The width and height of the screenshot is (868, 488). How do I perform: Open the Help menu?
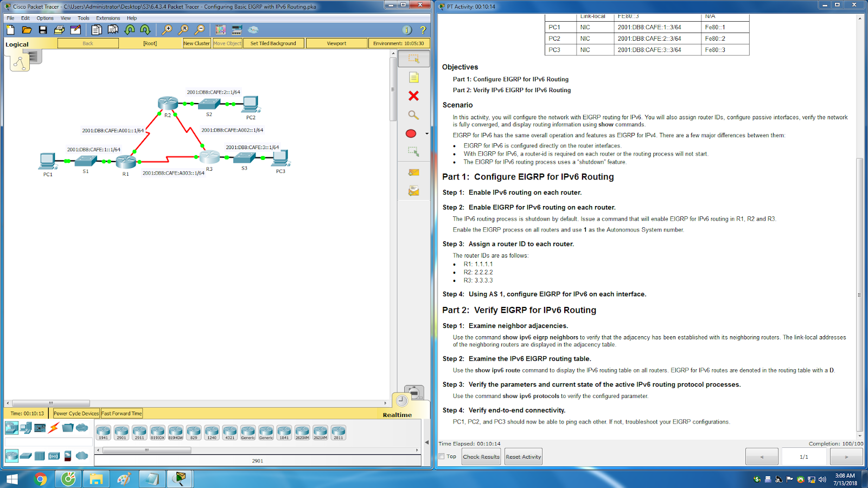132,18
